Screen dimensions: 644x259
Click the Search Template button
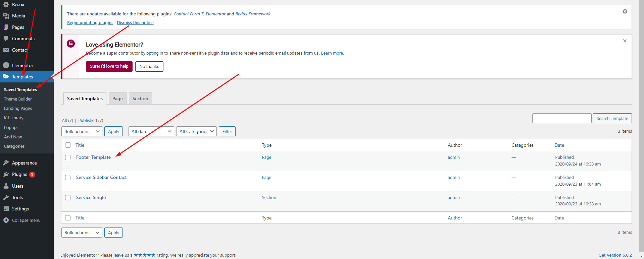(x=612, y=118)
